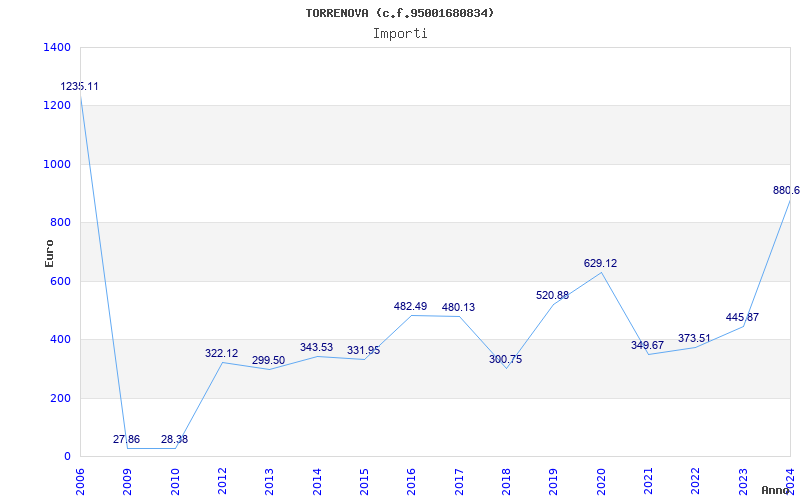Screen dimensions: 800x500
Task: Click the 2016 year label
Action: pos(412,482)
